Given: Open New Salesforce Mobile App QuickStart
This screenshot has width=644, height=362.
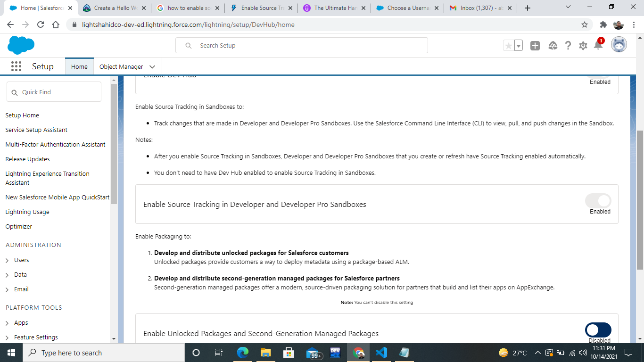Looking at the screenshot, I should pos(58,197).
